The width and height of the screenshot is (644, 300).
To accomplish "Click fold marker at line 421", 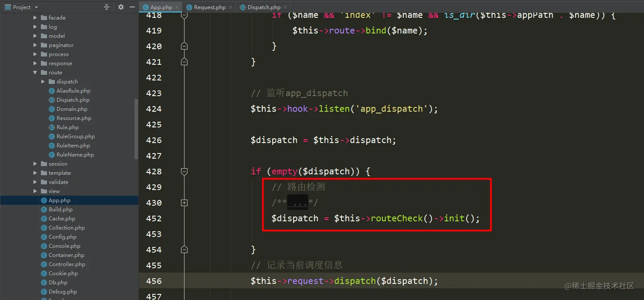I will click(184, 62).
